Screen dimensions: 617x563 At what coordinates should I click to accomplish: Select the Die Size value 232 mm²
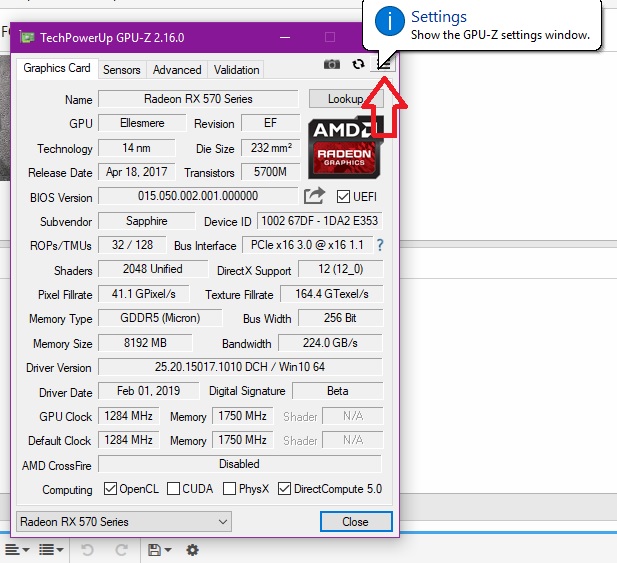271,148
